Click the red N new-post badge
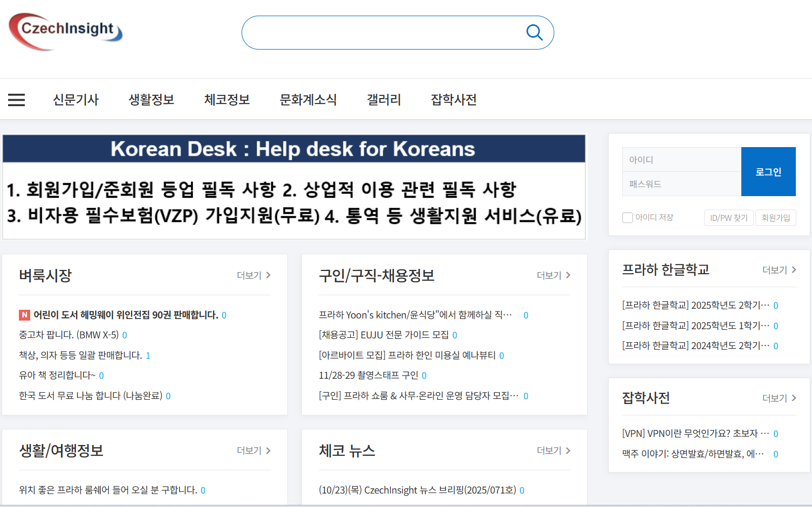The height and width of the screenshot is (507, 812). [24, 315]
